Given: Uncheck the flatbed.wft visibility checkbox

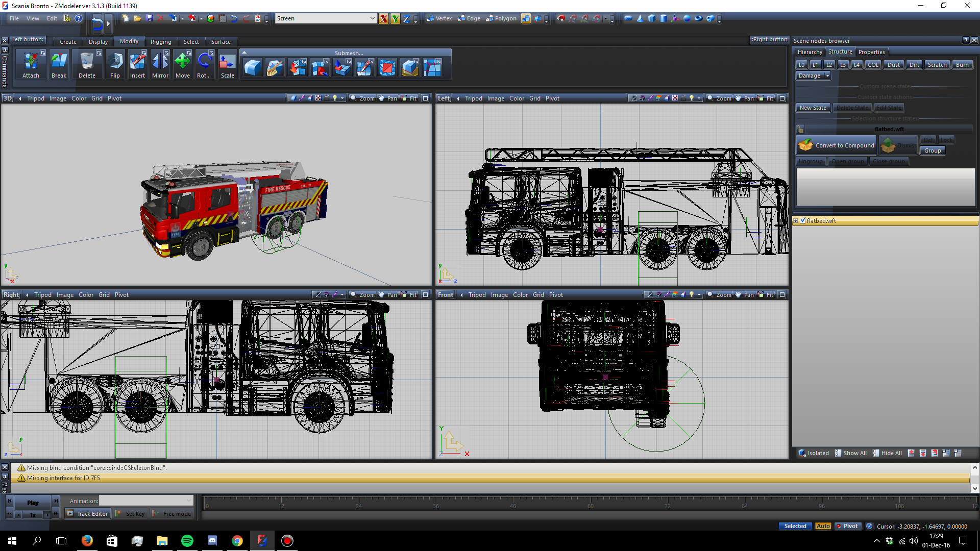Looking at the screenshot, I should [x=803, y=221].
